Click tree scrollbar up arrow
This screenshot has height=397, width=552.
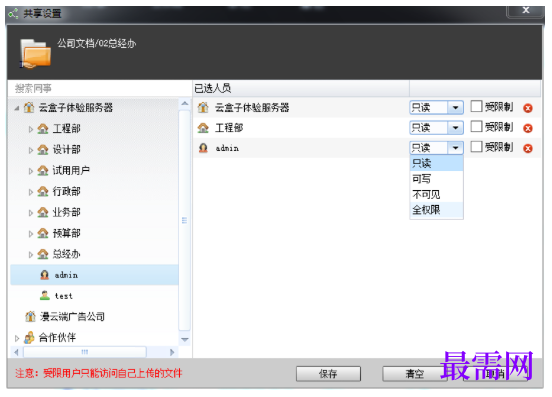185,103
